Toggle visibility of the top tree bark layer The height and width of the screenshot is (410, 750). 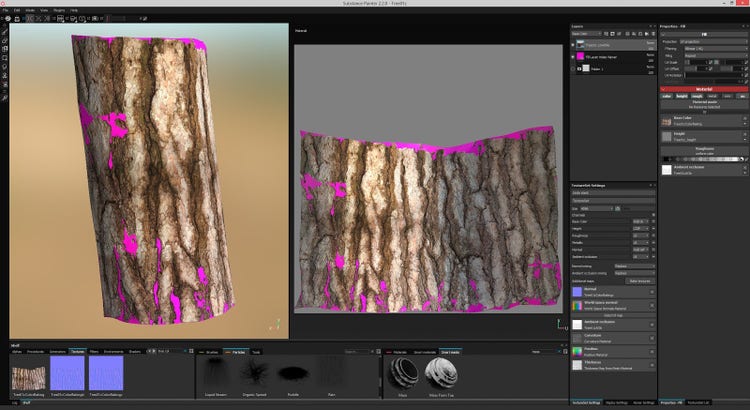[574, 45]
